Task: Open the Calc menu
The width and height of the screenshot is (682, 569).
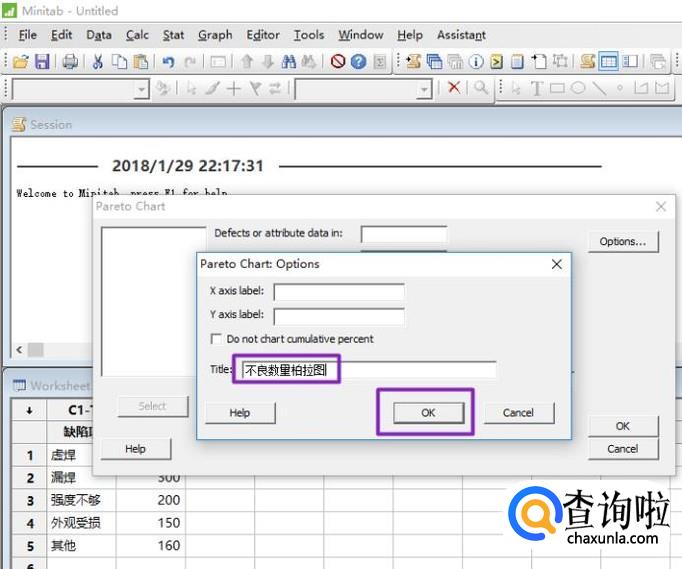Action: 137,35
